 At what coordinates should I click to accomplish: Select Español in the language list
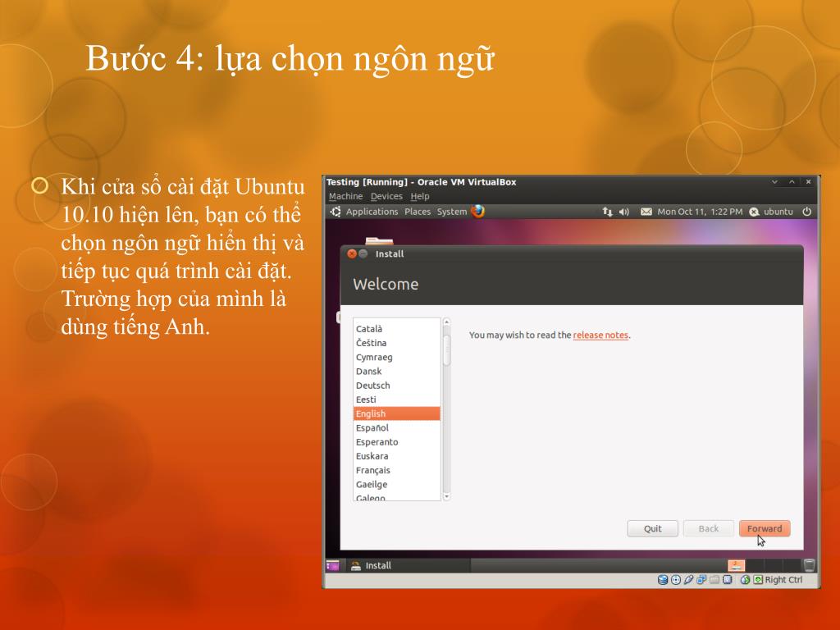click(x=396, y=427)
